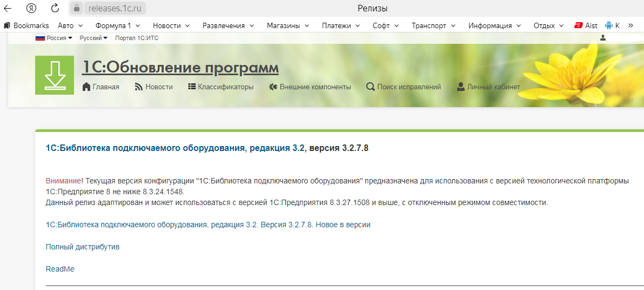Expand the Софт bookmarks folder
The image size is (644, 290).
click(386, 25)
